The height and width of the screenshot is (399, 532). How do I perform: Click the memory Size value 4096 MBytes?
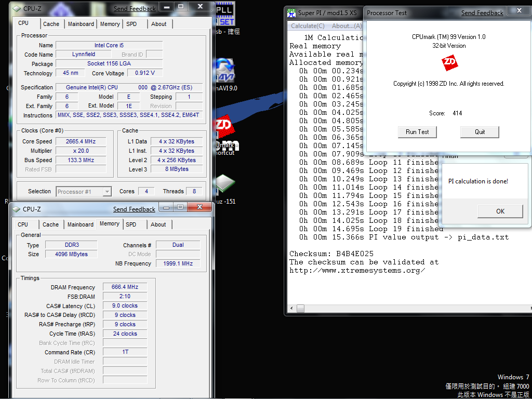coord(72,254)
